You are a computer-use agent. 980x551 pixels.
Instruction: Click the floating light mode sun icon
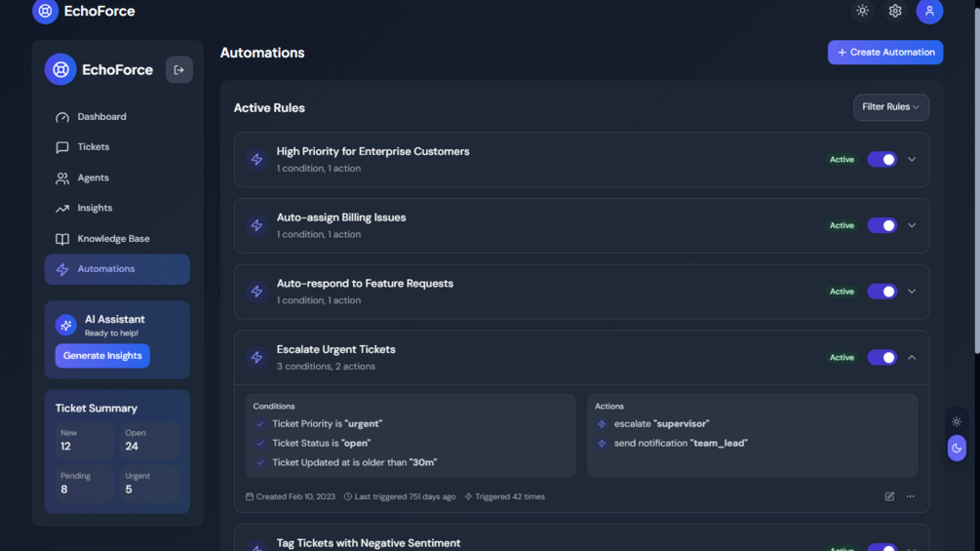pyautogui.click(x=957, y=421)
